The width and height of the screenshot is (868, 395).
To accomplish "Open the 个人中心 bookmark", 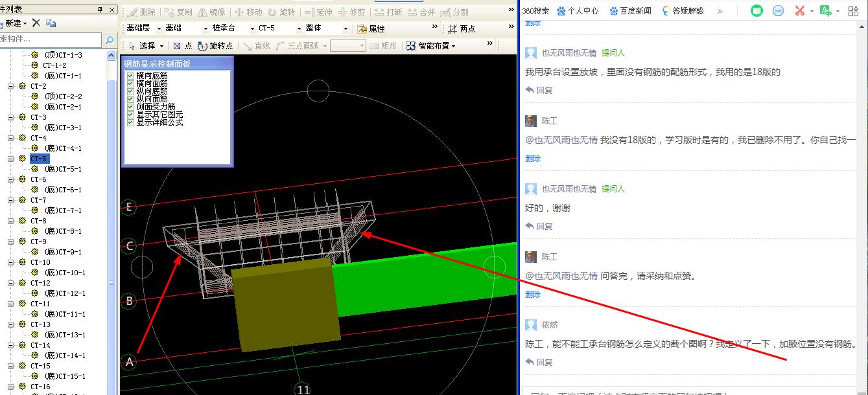I will point(577,11).
